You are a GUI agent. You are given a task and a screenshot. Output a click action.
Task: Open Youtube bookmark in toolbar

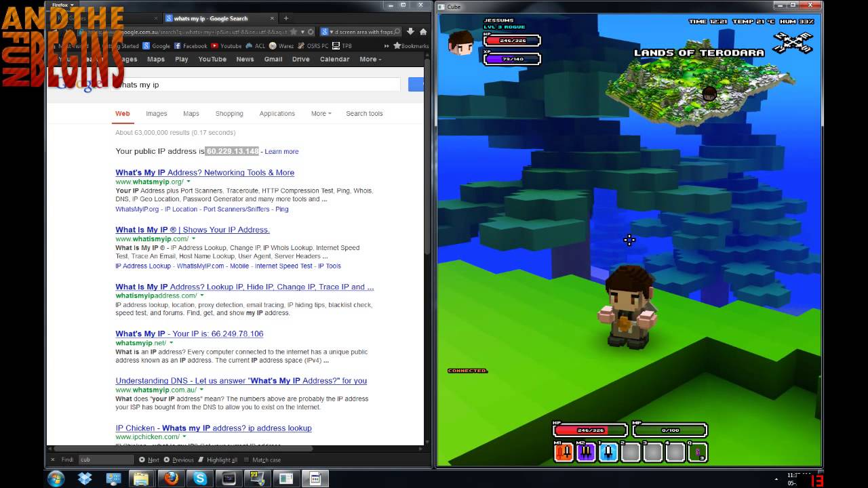click(x=226, y=46)
